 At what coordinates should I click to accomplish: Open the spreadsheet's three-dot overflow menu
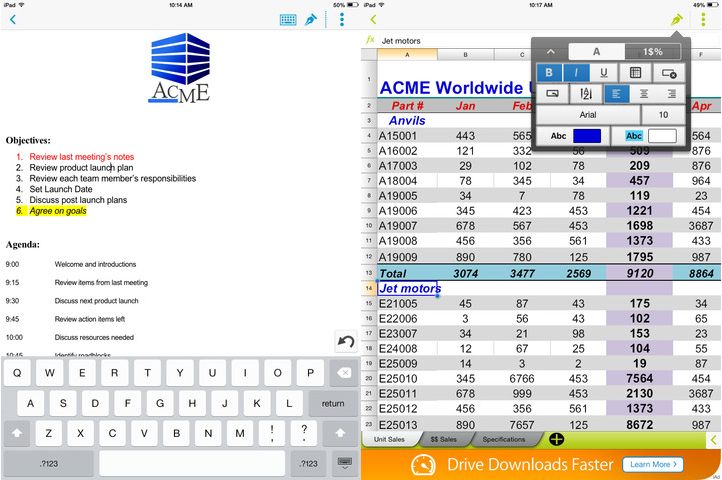(x=703, y=19)
